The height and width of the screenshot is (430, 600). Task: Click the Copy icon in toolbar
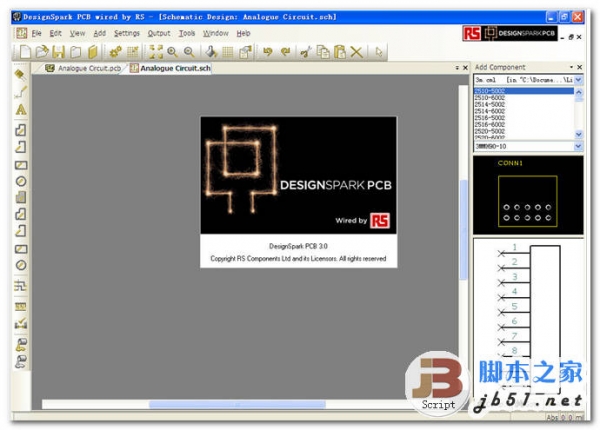pyautogui.click(x=323, y=52)
